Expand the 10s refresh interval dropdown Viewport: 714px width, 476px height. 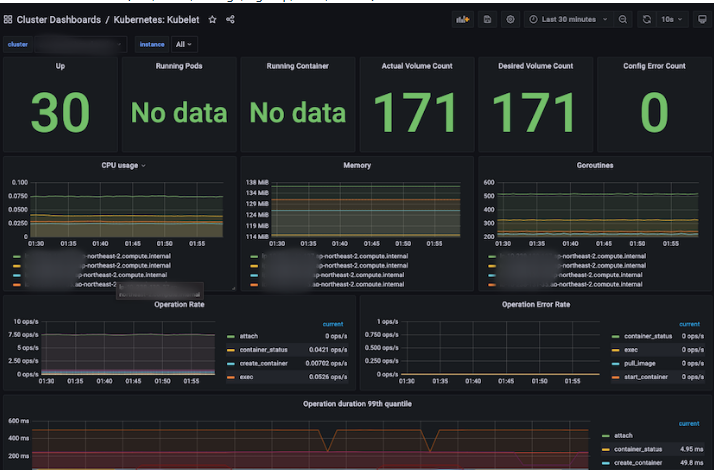[672, 20]
